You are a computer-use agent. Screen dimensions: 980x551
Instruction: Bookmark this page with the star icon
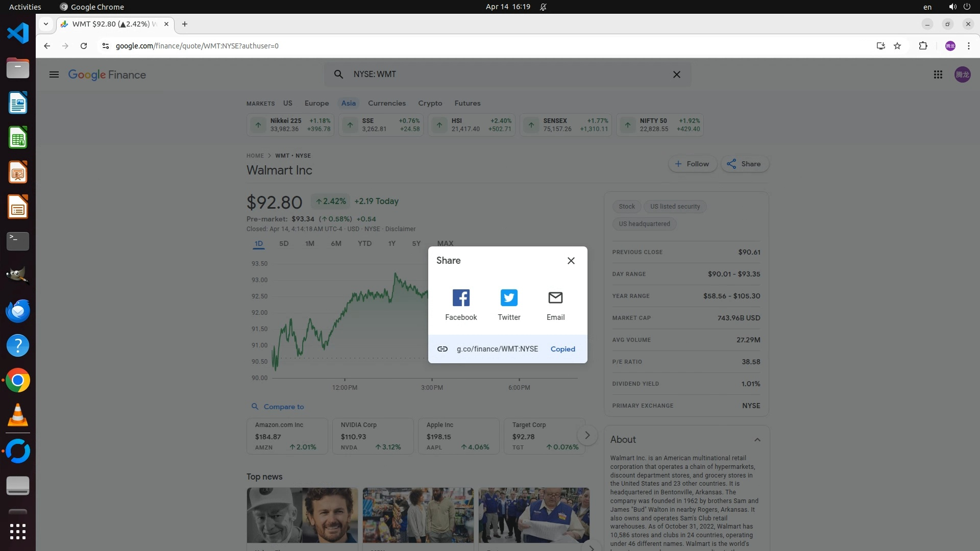pyautogui.click(x=897, y=46)
